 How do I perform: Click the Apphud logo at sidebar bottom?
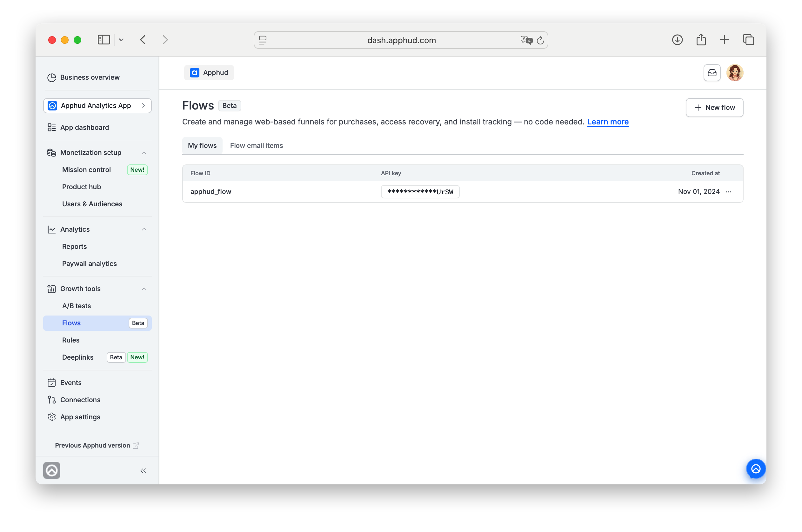[51, 471]
